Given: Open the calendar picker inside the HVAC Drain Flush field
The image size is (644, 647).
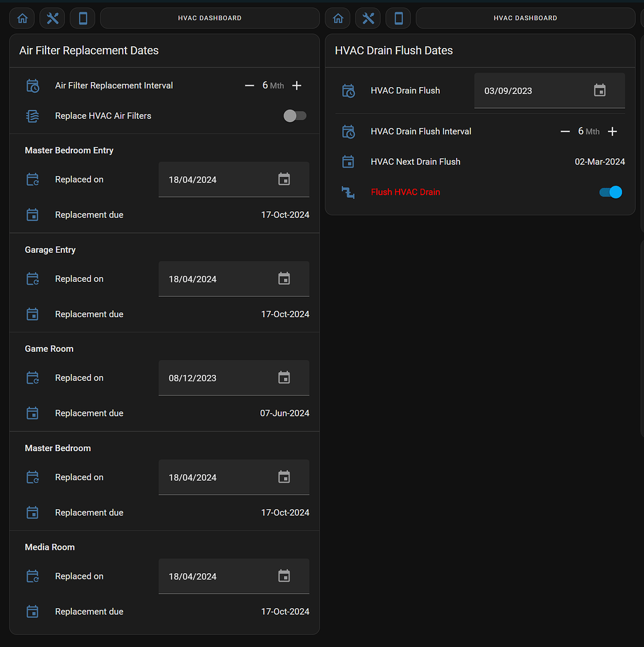Looking at the screenshot, I should click(599, 90).
